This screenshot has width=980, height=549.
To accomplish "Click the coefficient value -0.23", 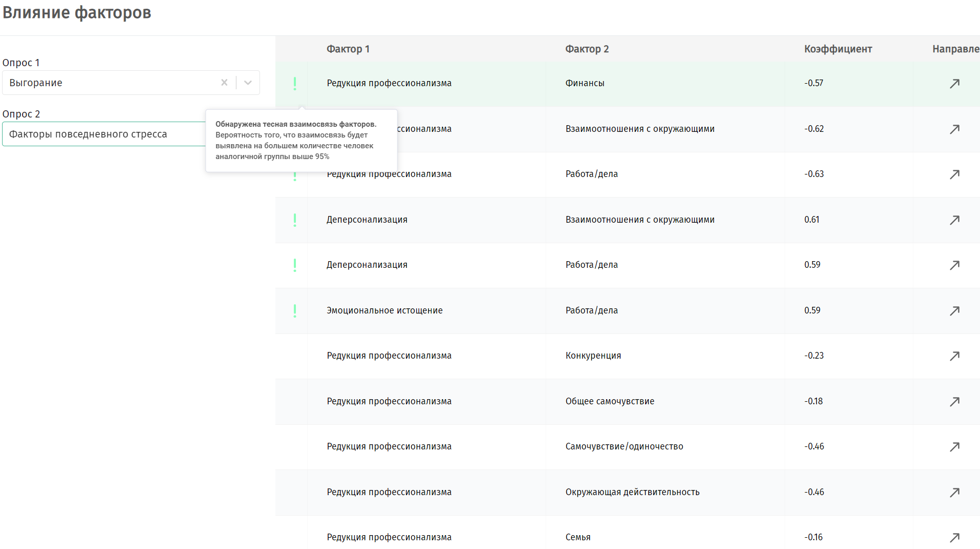I will [x=814, y=356].
